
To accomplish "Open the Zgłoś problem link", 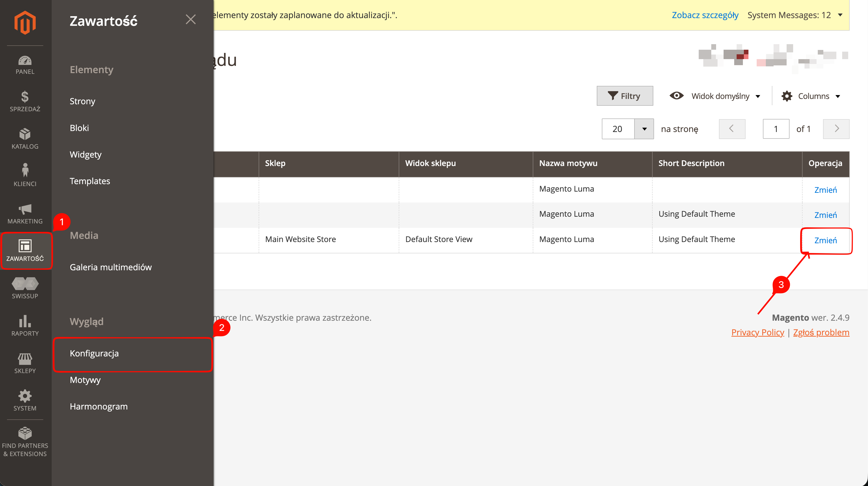I will click(x=821, y=333).
